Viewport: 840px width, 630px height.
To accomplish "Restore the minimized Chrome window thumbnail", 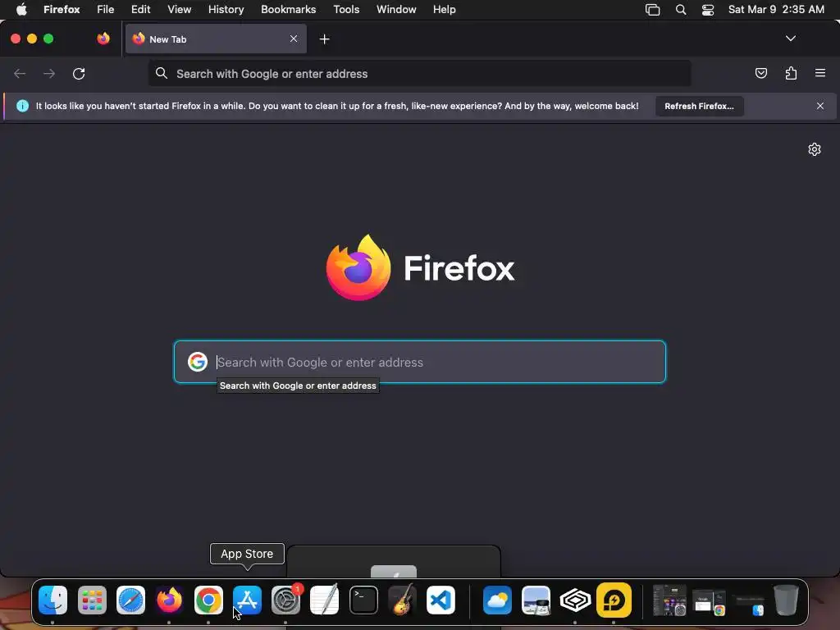I will click(x=709, y=602).
